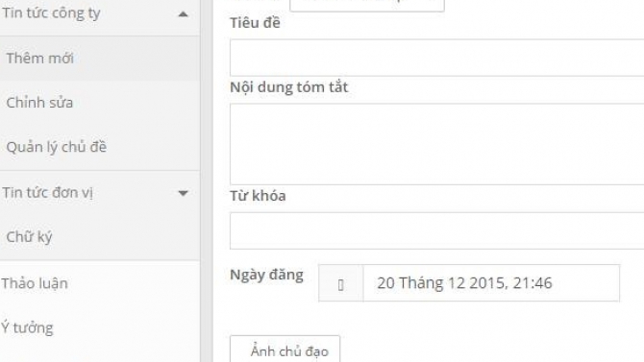Open the Chỉnh sửa menu item
This screenshot has width=644, height=362.
pos(100,103)
